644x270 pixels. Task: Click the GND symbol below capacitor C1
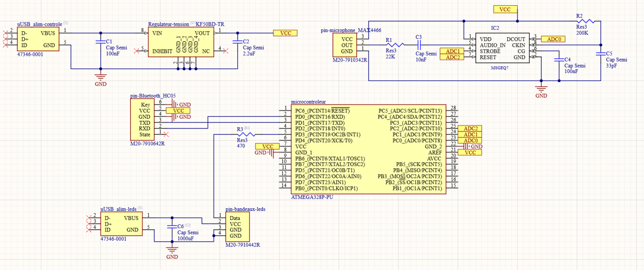click(100, 77)
